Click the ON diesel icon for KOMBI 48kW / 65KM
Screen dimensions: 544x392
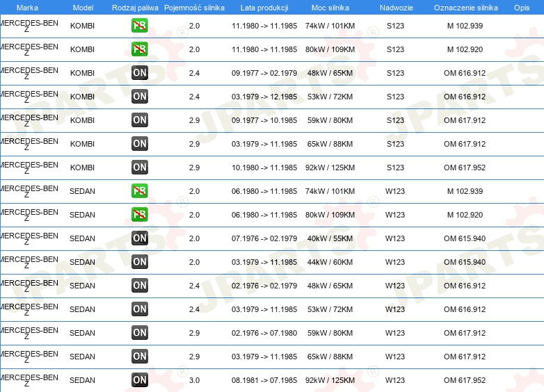139,73
